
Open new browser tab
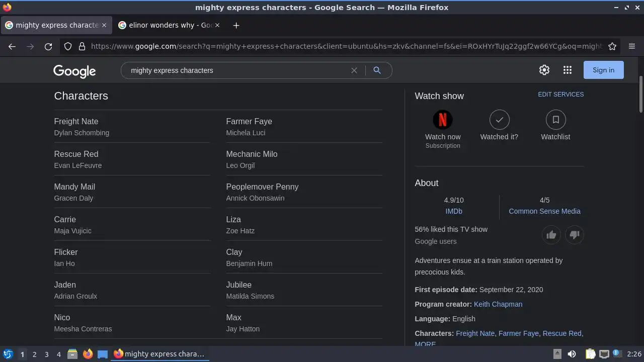[x=236, y=25]
